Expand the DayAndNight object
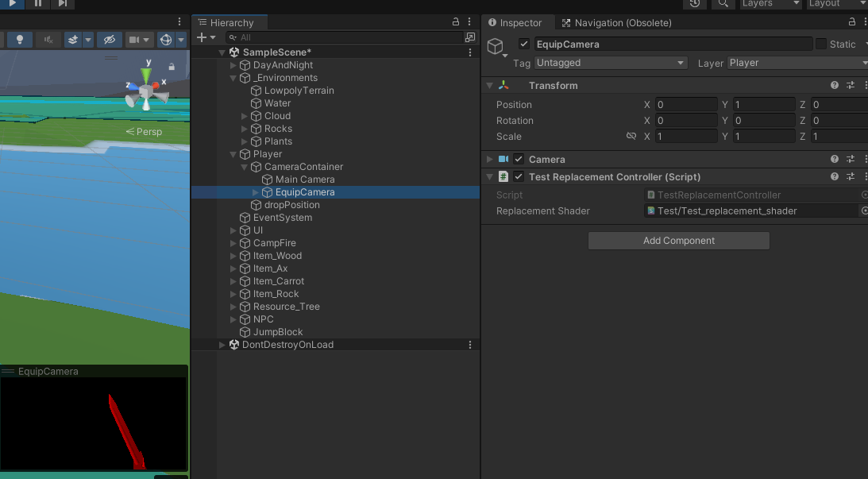Viewport: 868px width, 479px height. point(233,65)
